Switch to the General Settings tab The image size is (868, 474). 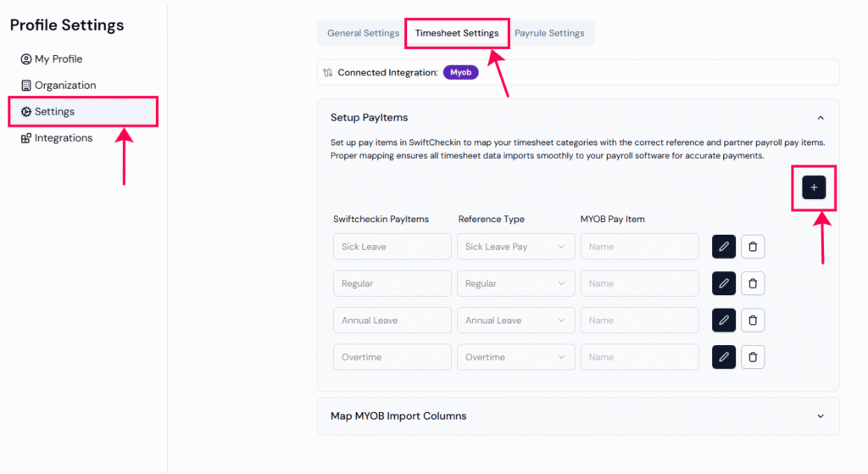tap(363, 33)
